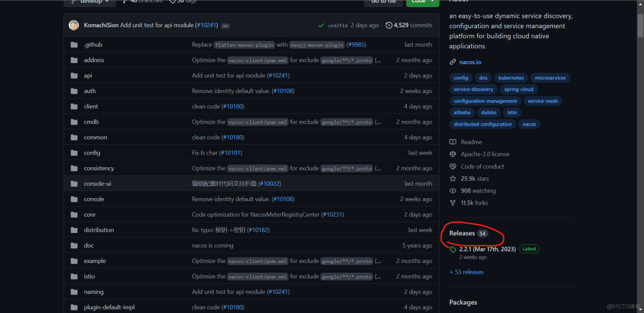Viewport: 644px width, 313px height.
Task: Open the 'Fix fs char' commit message
Action: (205, 152)
